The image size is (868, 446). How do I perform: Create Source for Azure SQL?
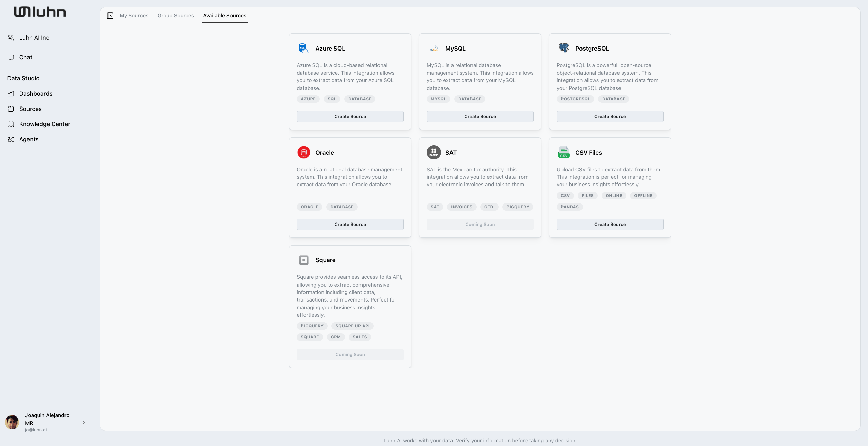pyautogui.click(x=350, y=116)
